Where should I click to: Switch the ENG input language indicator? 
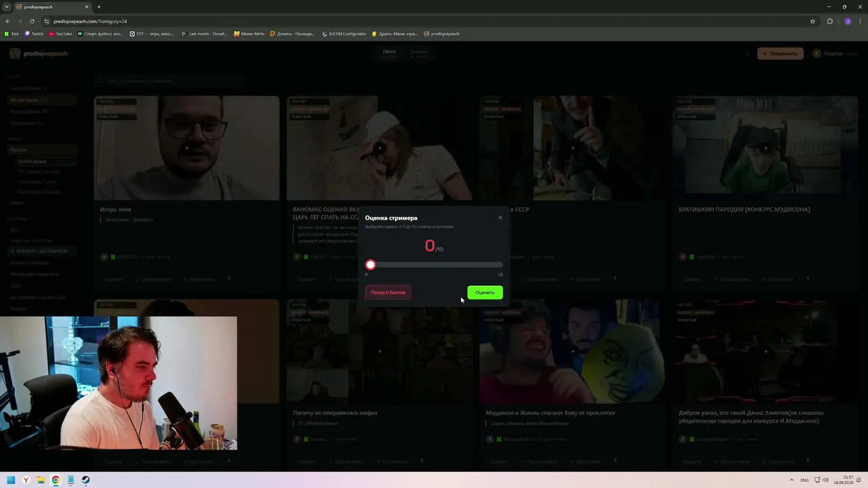(x=804, y=480)
